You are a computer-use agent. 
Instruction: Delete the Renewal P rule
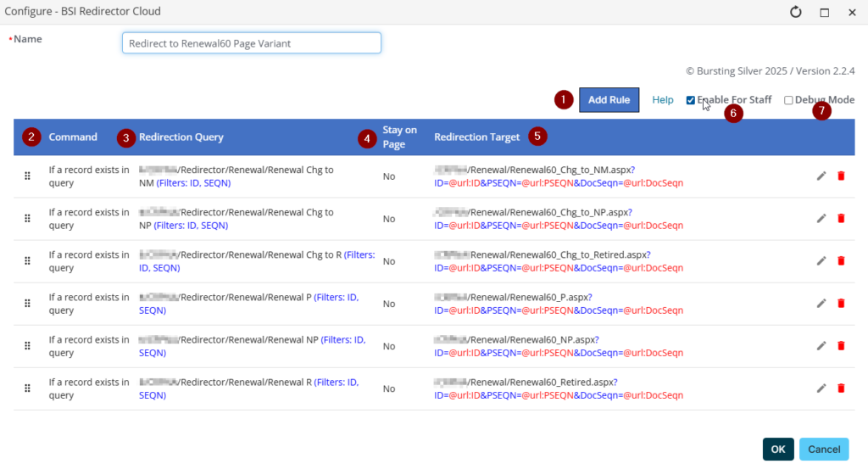tap(841, 304)
